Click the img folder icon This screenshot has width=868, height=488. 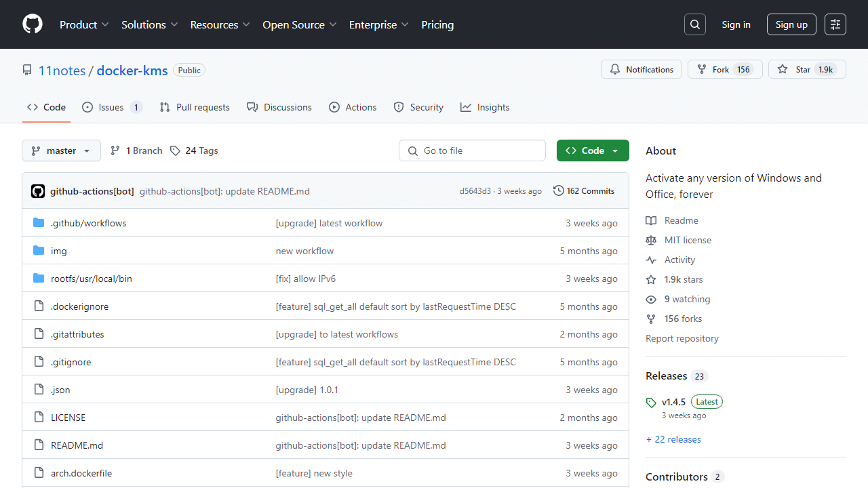click(x=39, y=251)
